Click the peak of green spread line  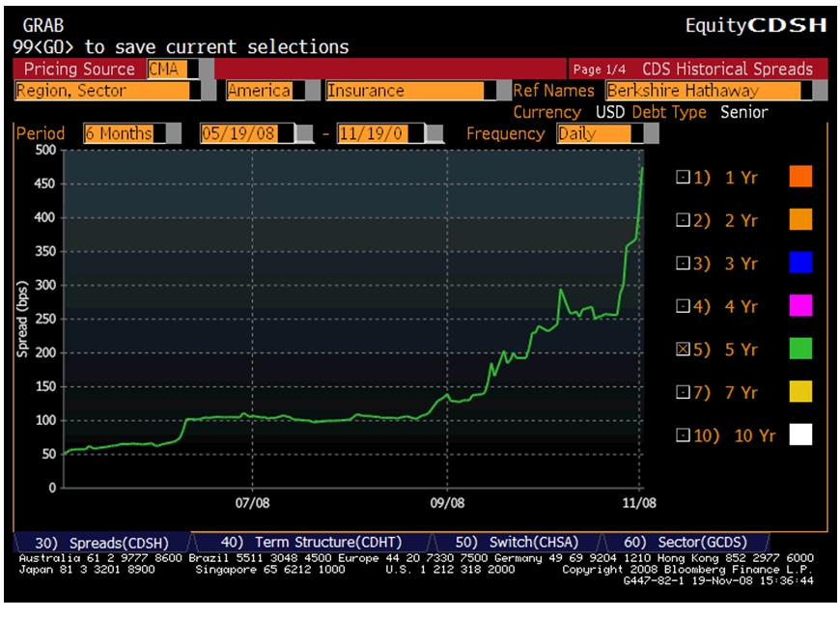(642, 168)
